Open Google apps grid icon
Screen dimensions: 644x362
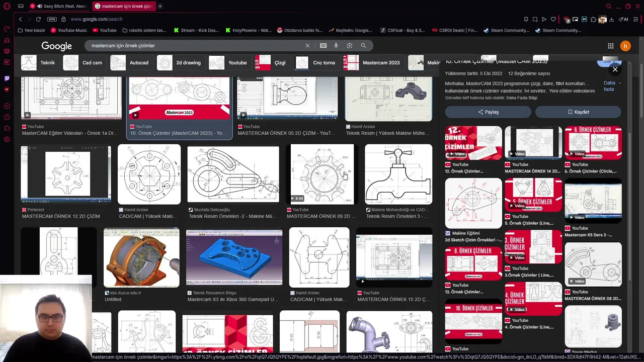click(x=610, y=46)
